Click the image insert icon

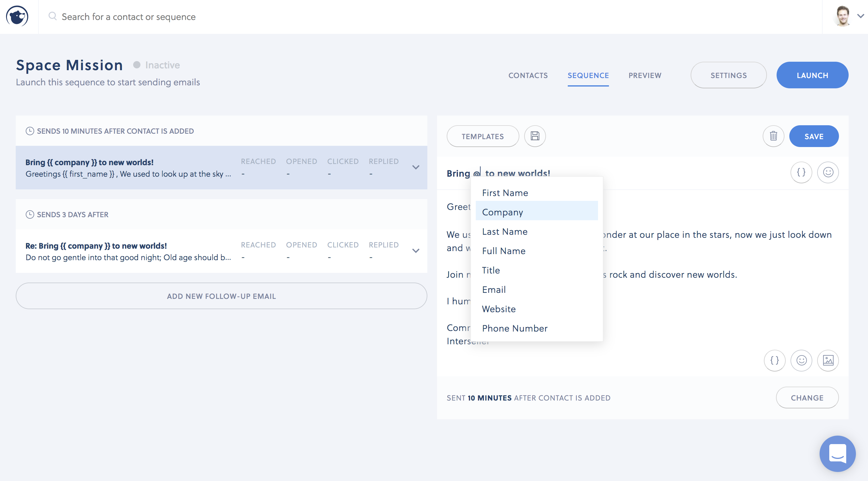(x=828, y=360)
